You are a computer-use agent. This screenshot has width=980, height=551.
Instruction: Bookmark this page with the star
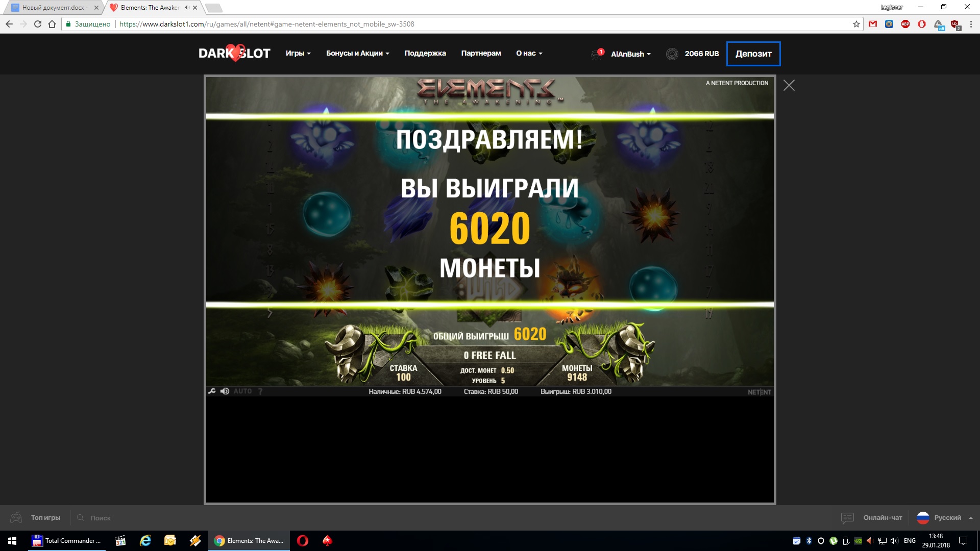point(856,24)
